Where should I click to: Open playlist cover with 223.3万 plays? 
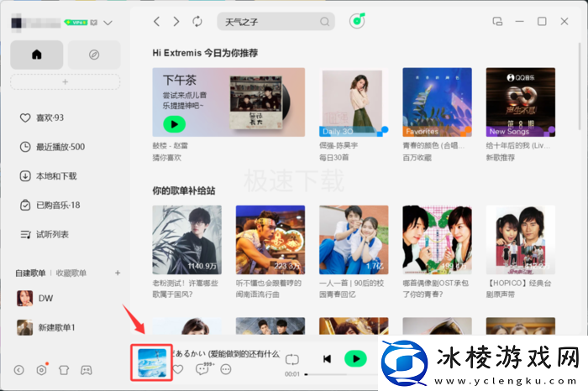coord(270,240)
